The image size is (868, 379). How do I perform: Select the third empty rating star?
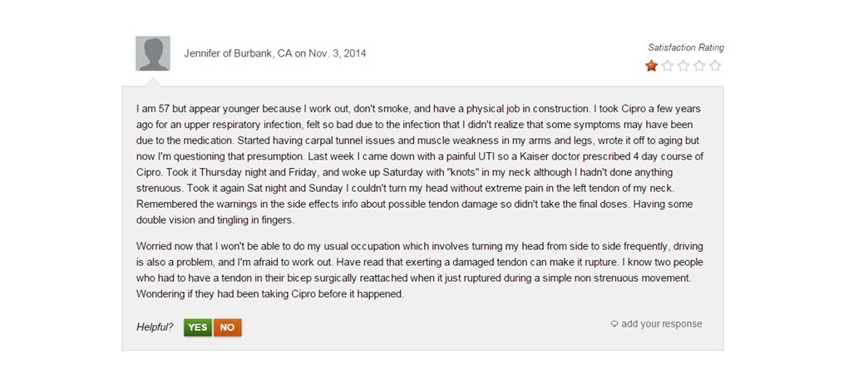683,66
